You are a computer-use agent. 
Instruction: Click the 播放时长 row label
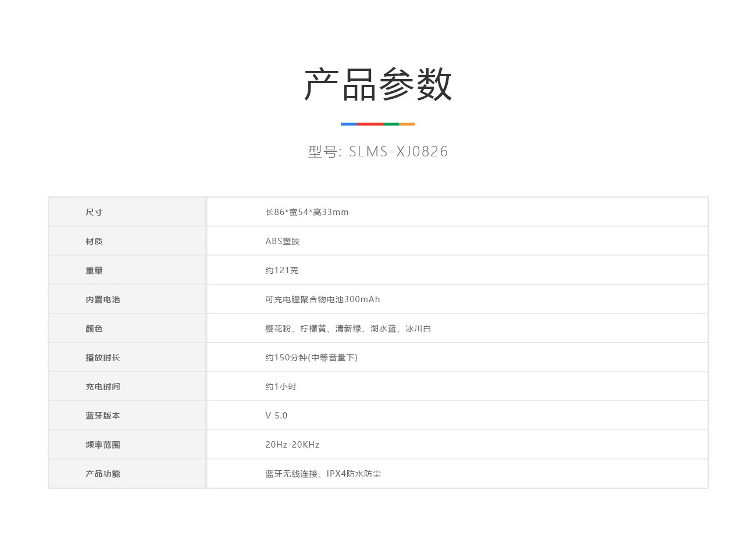pyautogui.click(x=103, y=357)
